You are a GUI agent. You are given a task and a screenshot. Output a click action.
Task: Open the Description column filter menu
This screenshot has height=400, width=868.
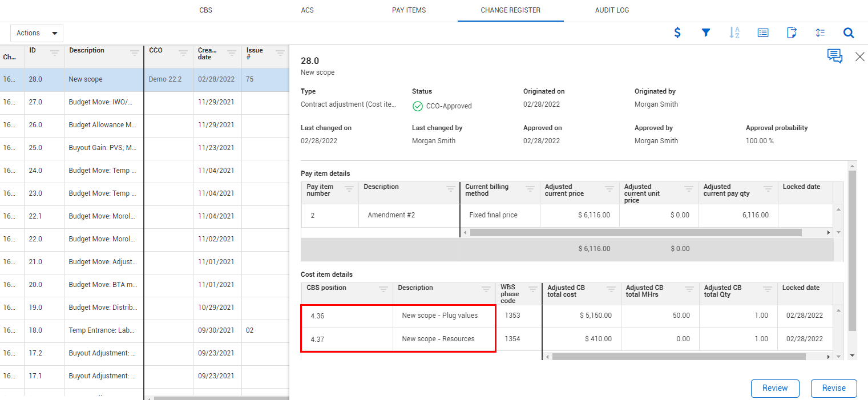134,53
